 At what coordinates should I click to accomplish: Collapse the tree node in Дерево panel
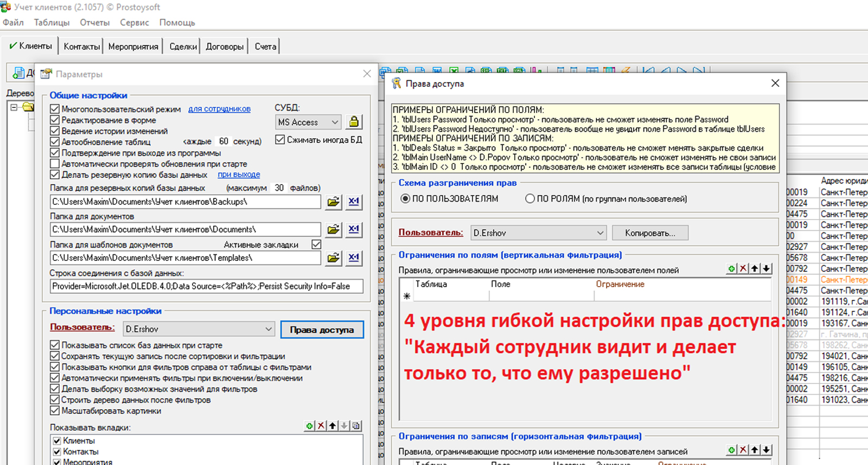(14, 107)
